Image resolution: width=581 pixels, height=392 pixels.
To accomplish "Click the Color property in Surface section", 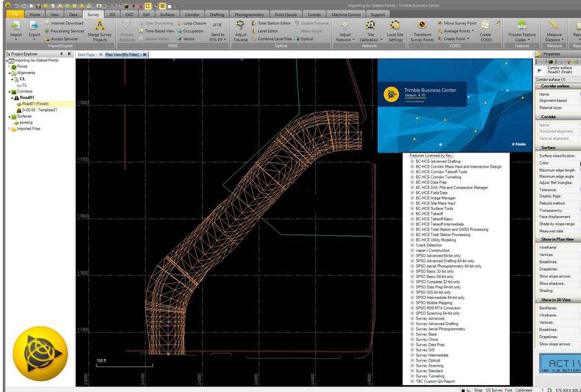I will pyautogui.click(x=558, y=163).
